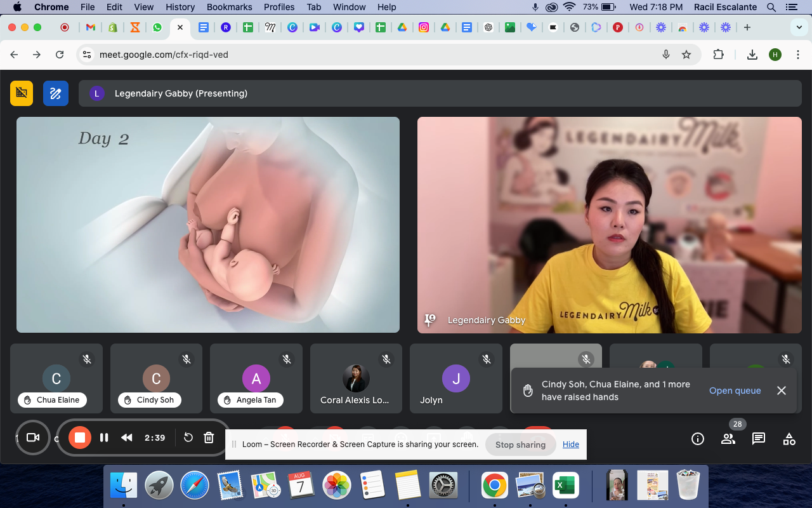Viewport: 812px width, 508px height.
Task: Click the blue annotation pen icon
Action: (56, 93)
